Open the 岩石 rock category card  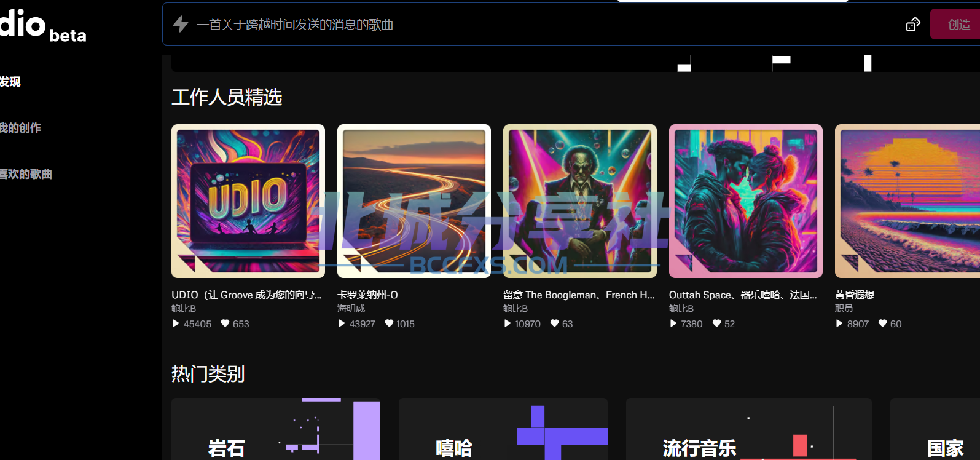(276, 429)
